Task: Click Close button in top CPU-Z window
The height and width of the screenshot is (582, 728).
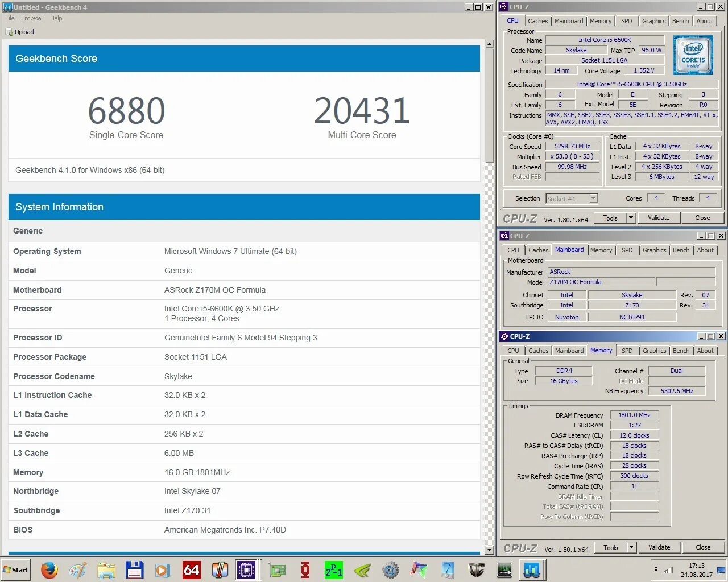Action: pos(702,218)
